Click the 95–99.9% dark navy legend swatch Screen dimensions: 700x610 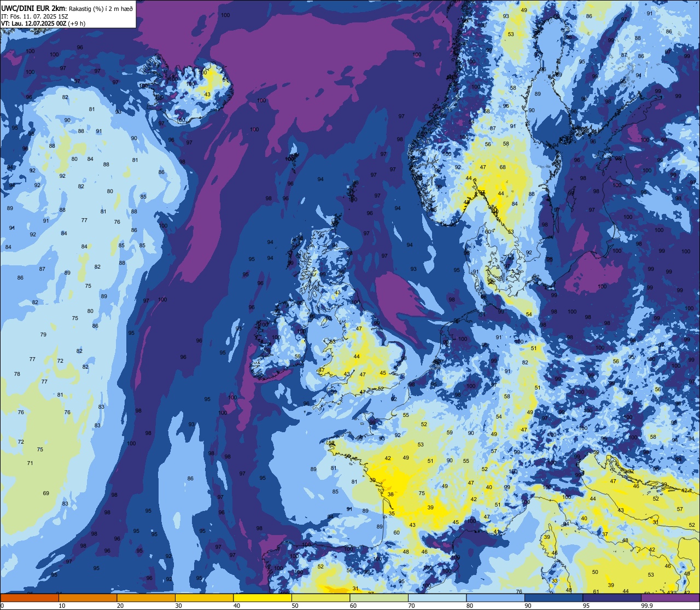(612, 598)
